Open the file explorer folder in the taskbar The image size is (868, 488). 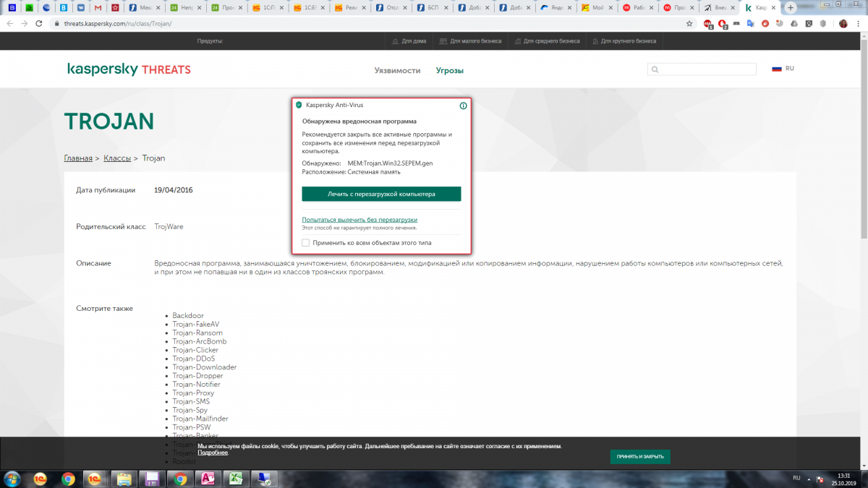pyautogui.click(x=124, y=479)
